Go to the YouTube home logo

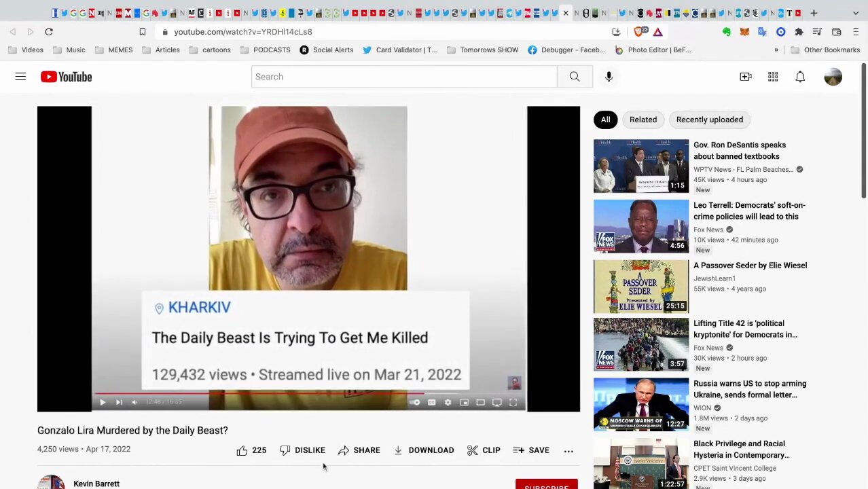pyautogui.click(x=66, y=77)
